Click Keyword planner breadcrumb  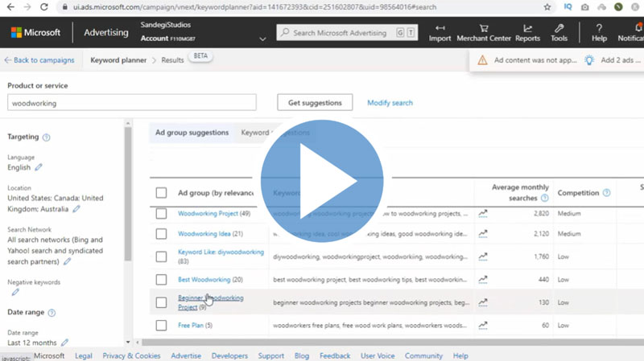pos(118,60)
